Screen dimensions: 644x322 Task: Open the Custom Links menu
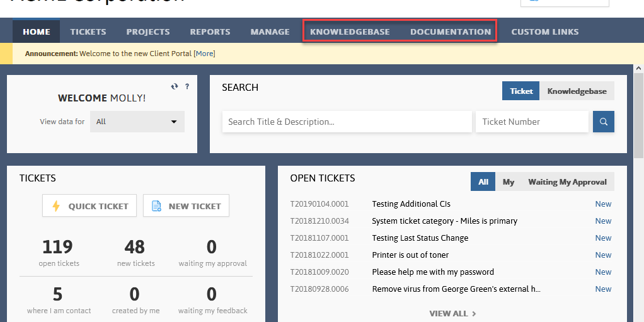(x=544, y=32)
